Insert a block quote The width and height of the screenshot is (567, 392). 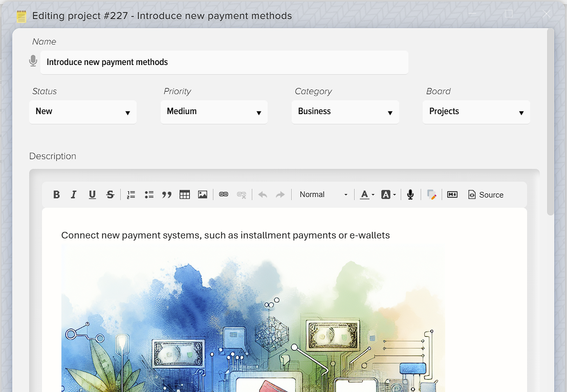pyautogui.click(x=167, y=194)
